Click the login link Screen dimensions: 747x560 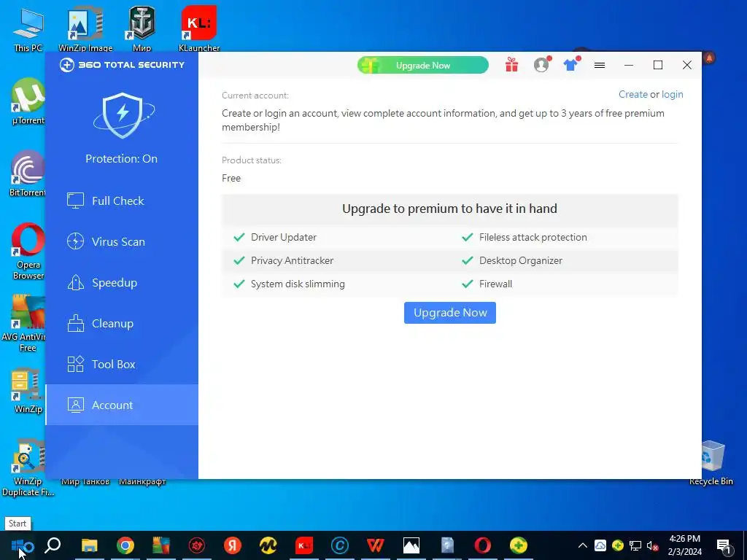point(672,94)
